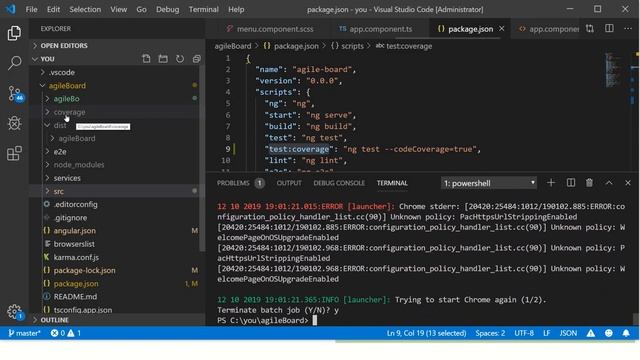
Task: Open the Extensions view in activity bar
Action: coord(14,153)
